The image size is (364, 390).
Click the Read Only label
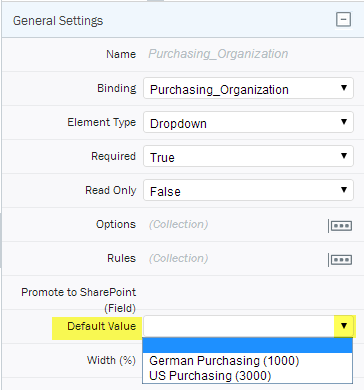[x=111, y=190]
